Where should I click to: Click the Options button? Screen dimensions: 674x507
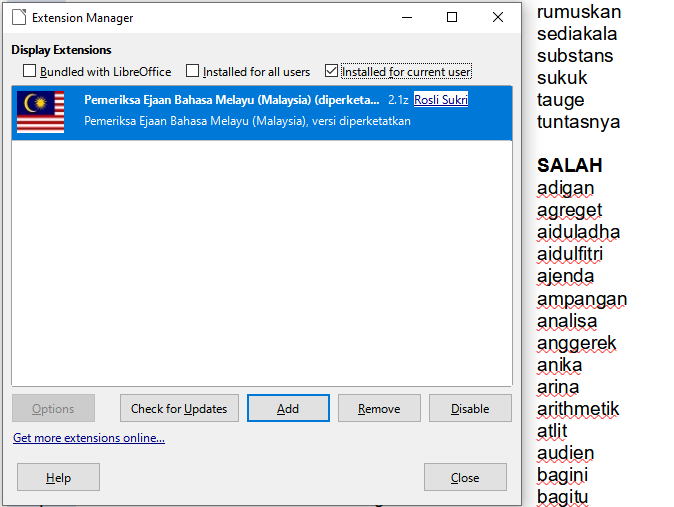(53, 408)
